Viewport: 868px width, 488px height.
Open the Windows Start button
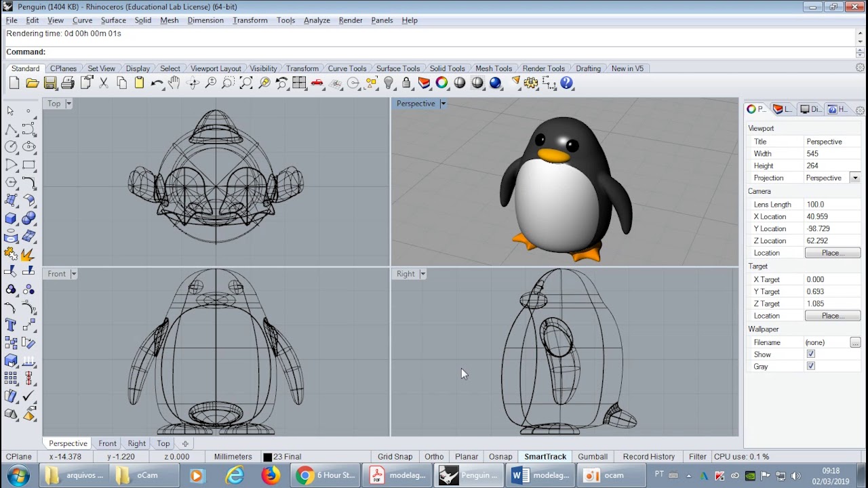click(x=18, y=475)
